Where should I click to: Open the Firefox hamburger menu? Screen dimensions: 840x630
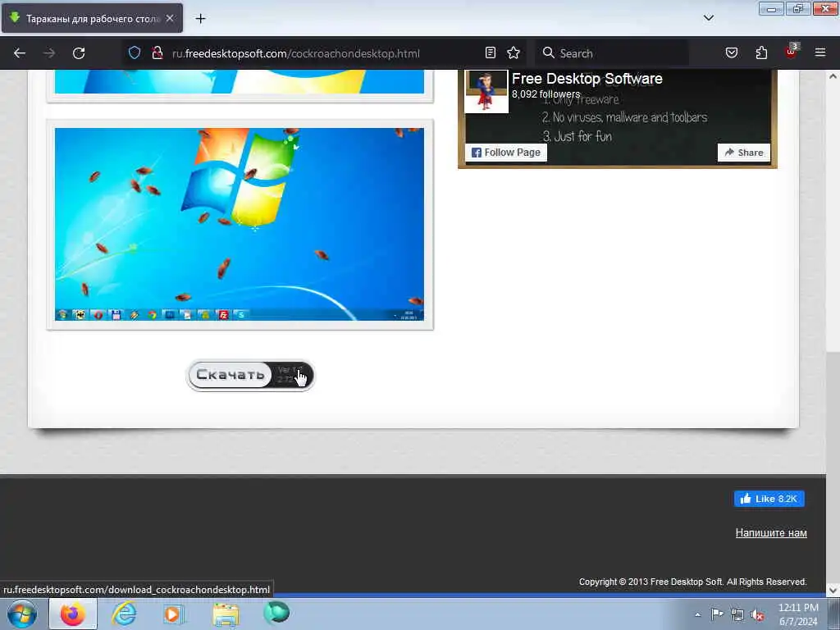(x=820, y=52)
